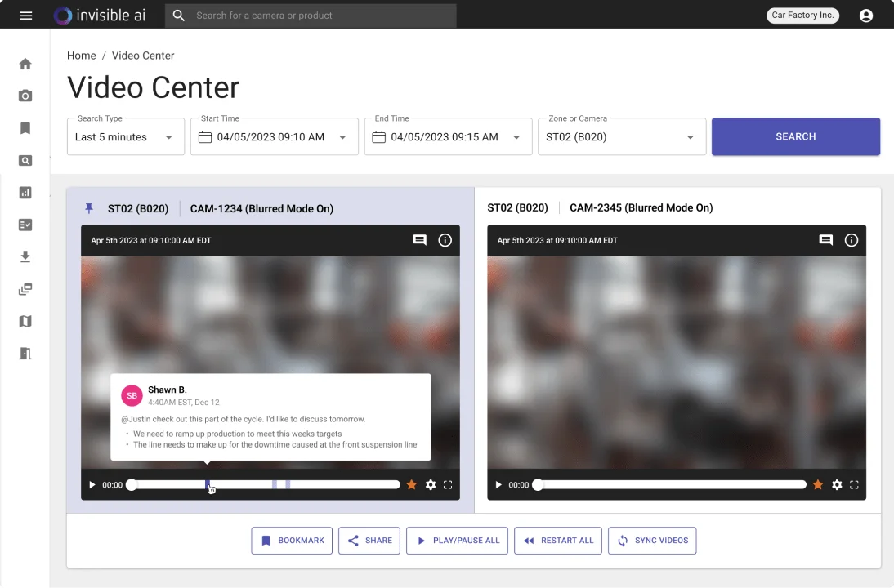Open the comment icon on CAM-1234 video

click(419, 240)
